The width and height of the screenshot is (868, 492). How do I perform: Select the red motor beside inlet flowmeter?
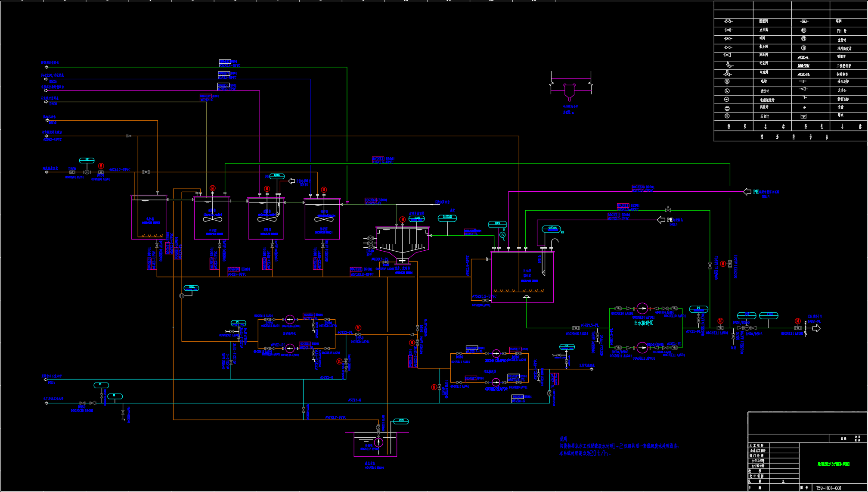click(101, 166)
